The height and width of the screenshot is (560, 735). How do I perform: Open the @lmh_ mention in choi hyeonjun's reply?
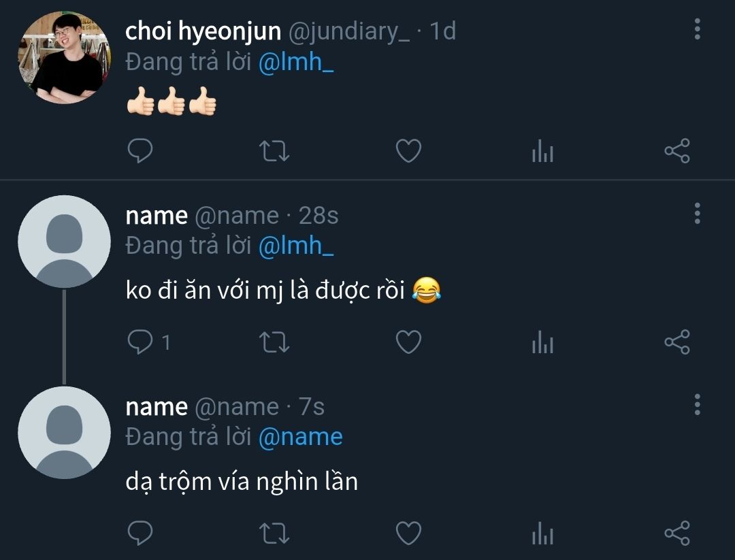pyautogui.click(x=296, y=62)
